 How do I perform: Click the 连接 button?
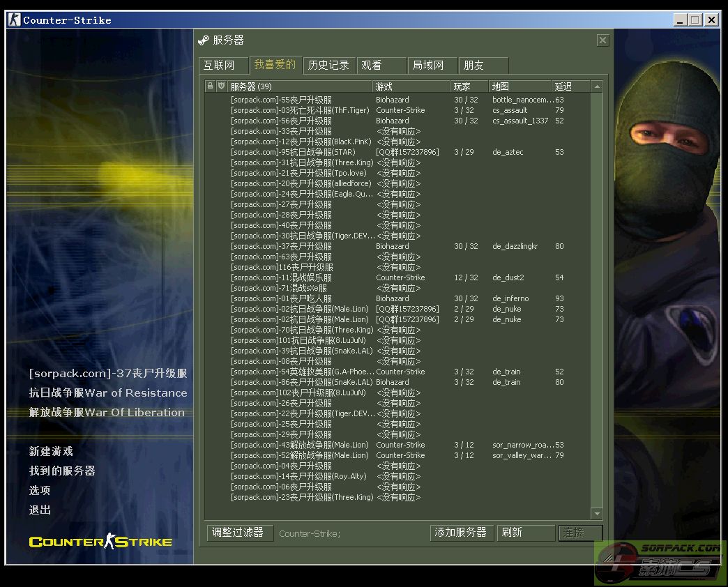click(580, 533)
